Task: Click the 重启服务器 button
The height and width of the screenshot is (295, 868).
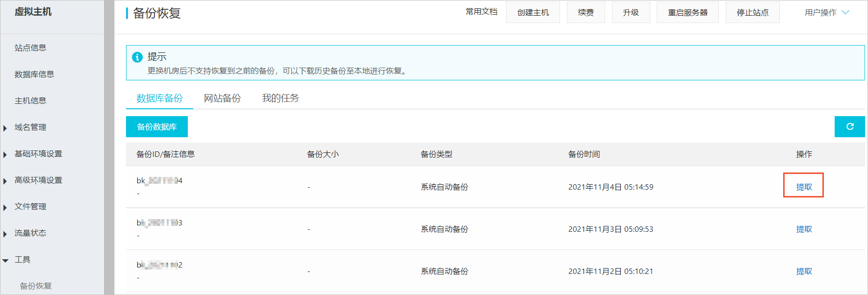Action: click(x=688, y=12)
